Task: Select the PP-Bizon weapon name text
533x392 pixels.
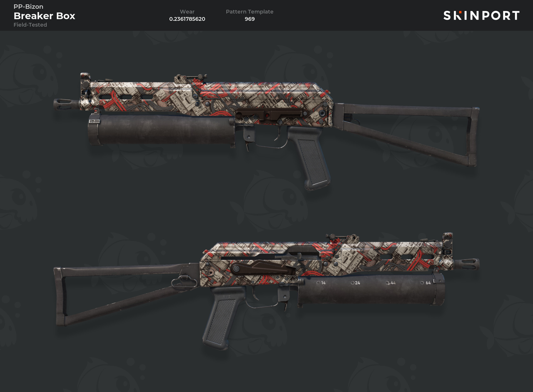Action: click(x=28, y=6)
